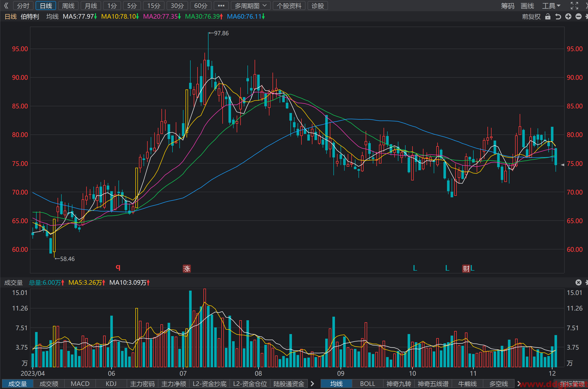The image size is (588, 389).
Task: Activate 画线 drawing tools
Action: tap(527, 6)
